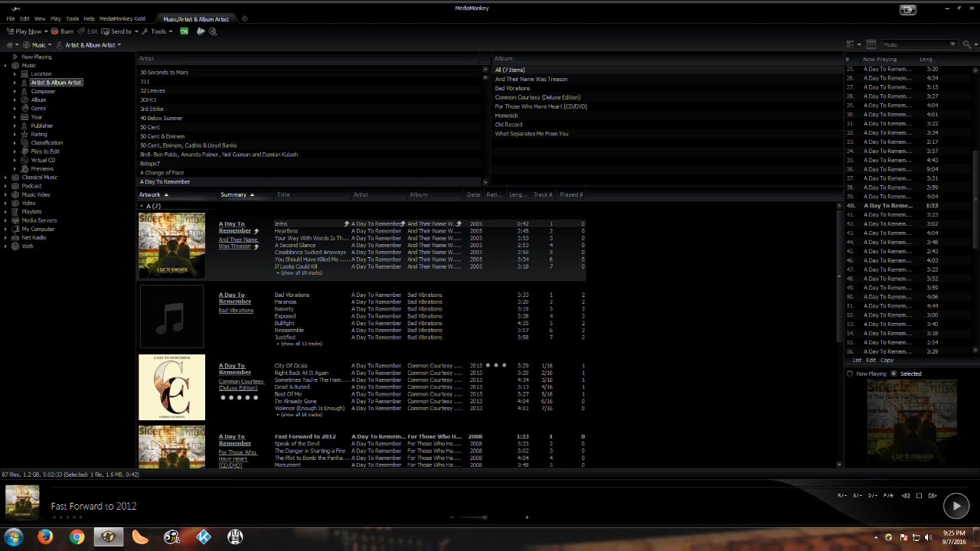Click Copy below the Now Playing list
This screenshot has height=551, width=980.
[x=887, y=360]
